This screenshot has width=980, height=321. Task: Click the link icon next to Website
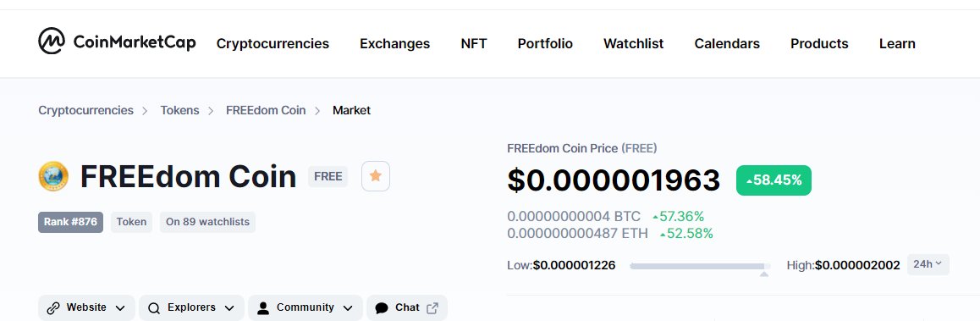(54, 307)
